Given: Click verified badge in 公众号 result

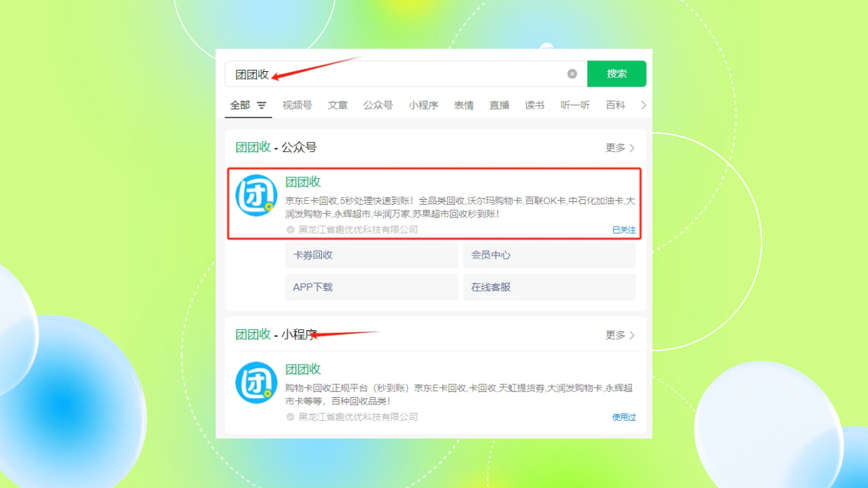Looking at the screenshot, I should click(290, 230).
